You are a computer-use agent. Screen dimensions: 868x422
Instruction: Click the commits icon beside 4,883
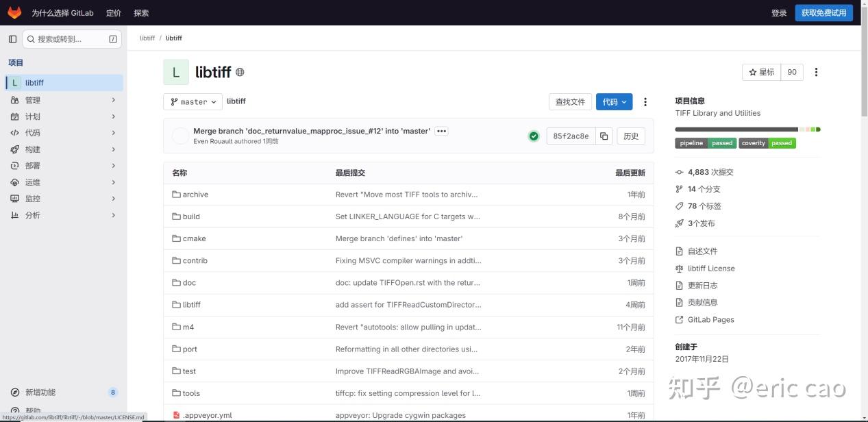coord(679,172)
